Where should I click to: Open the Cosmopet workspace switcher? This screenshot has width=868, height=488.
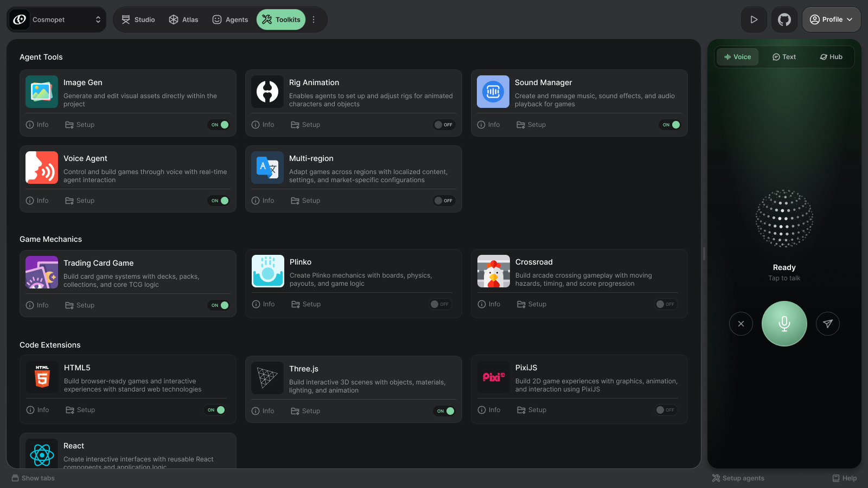pyautogui.click(x=56, y=20)
